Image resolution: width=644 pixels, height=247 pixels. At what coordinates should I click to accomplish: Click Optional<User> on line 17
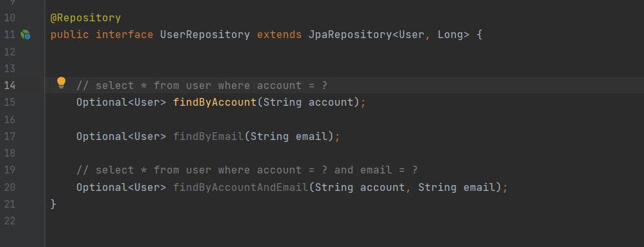[x=121, y=136]
